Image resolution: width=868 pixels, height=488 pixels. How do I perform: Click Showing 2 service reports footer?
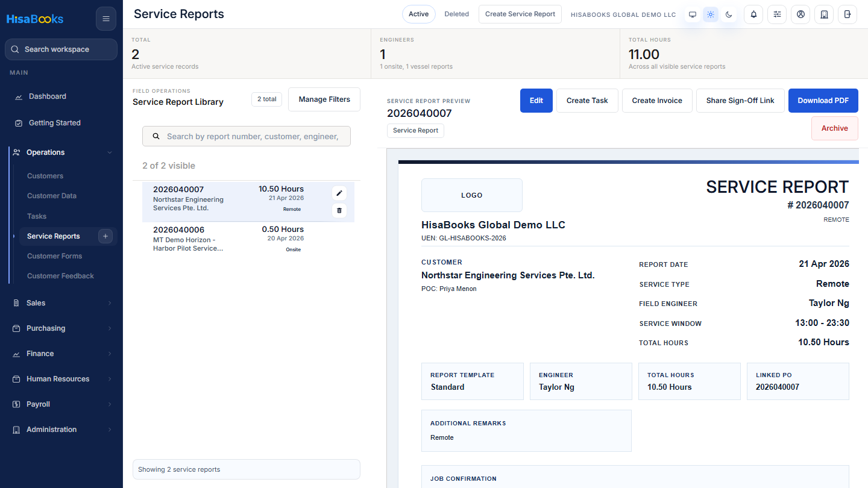247,469
